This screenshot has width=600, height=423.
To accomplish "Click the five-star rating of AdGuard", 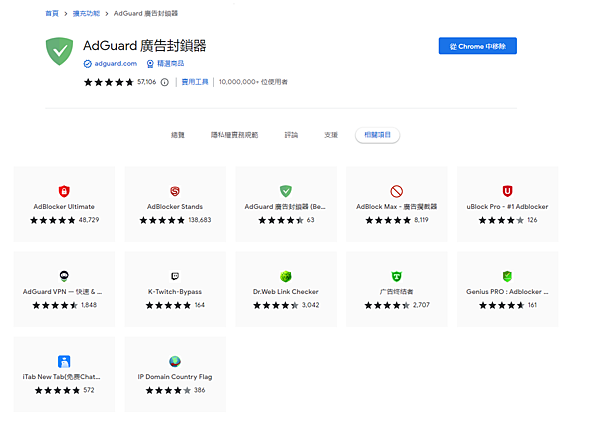I will pyautogui.click(x=109, y=82).
